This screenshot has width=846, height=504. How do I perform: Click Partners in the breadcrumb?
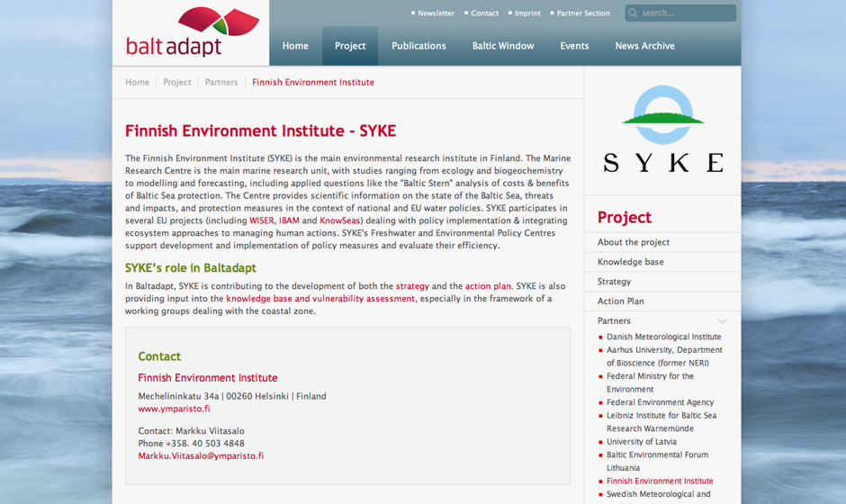pos(221,82)
